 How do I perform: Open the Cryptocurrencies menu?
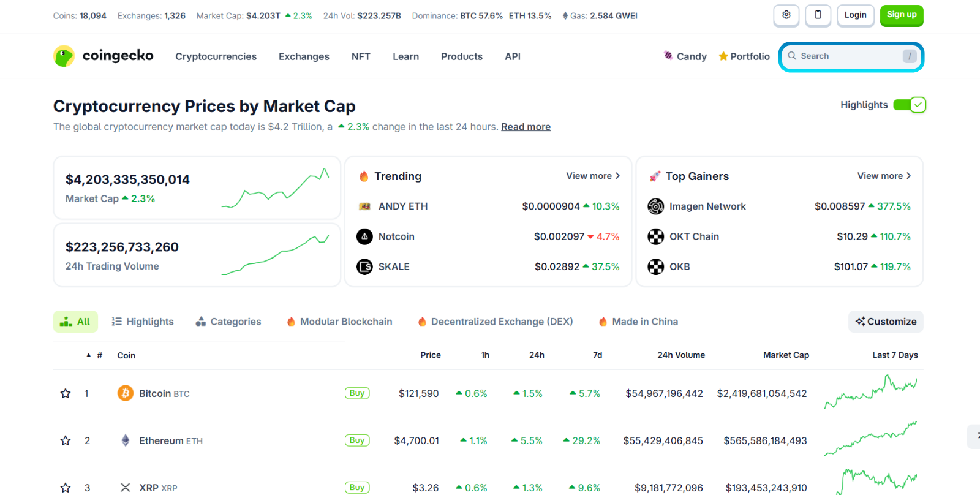coord(216,56)
